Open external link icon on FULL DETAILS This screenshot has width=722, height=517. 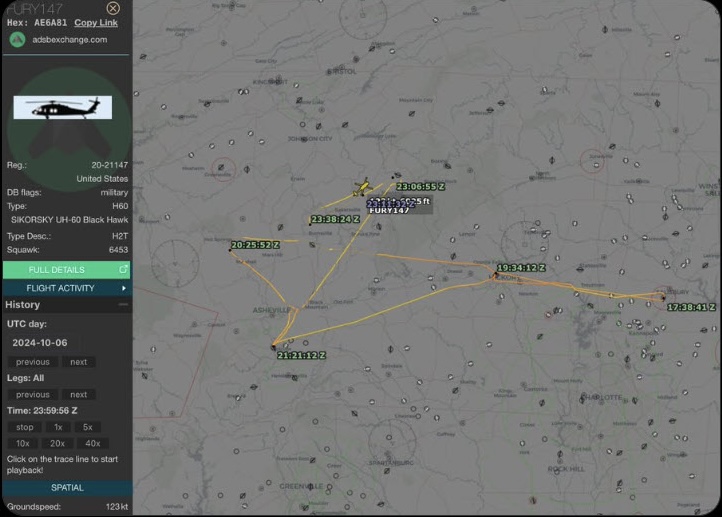coord(123,269)
